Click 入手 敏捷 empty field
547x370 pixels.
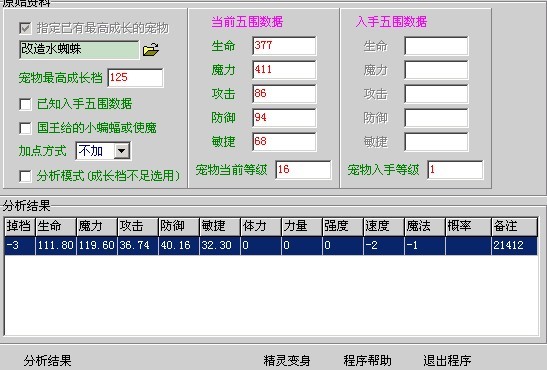(x=436, y=142)
